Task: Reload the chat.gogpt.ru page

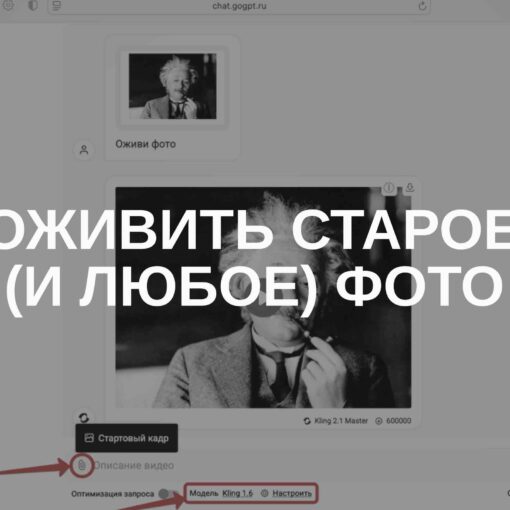Action: tap(422, 6)
